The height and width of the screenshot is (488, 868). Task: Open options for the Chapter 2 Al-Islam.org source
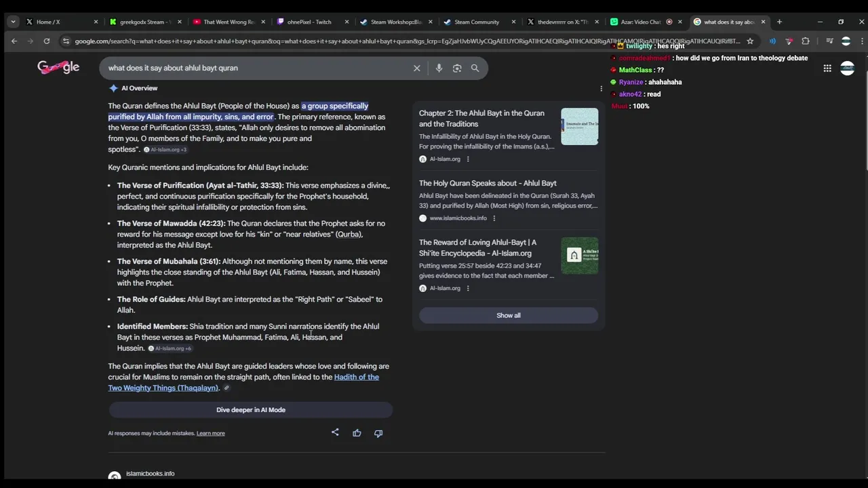468,159
